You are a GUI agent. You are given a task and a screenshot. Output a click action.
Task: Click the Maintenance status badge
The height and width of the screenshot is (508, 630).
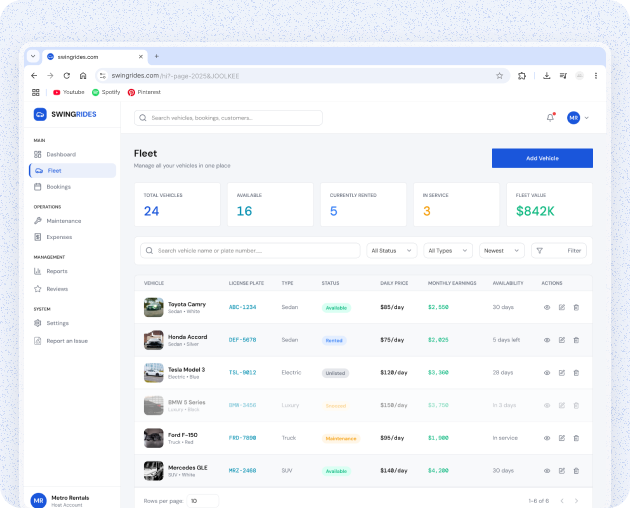[x=341, y=438]
